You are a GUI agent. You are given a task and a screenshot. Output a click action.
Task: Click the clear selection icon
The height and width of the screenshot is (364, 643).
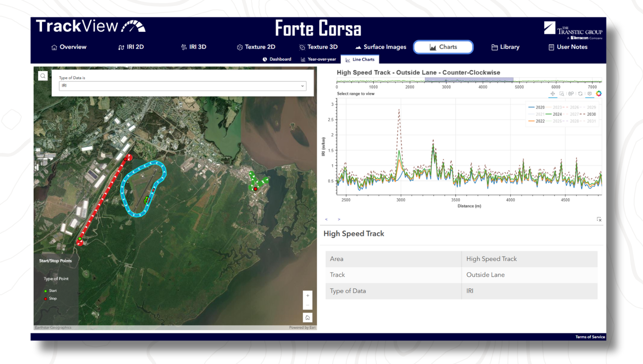pyautogui.click(x=599, y=219)
